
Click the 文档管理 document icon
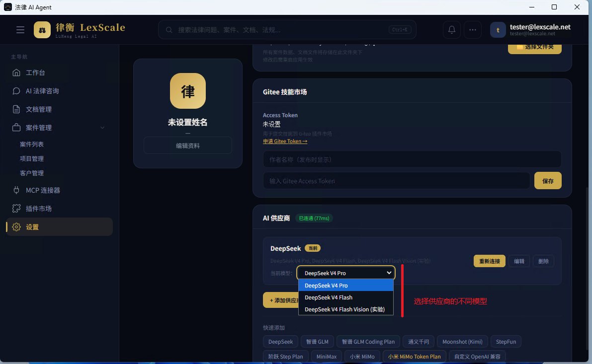[x=16, y=109]
